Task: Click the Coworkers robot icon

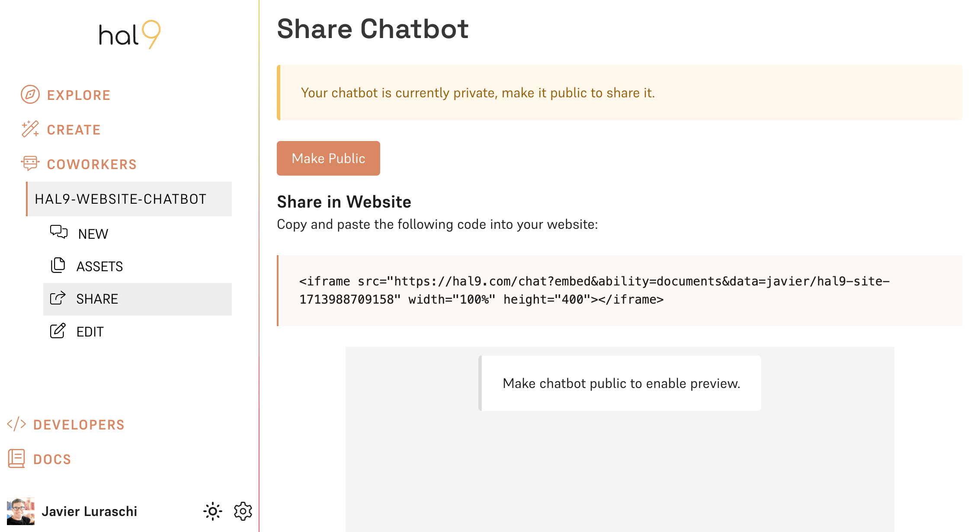Action: pyautogui.click(x=30, y=163)
